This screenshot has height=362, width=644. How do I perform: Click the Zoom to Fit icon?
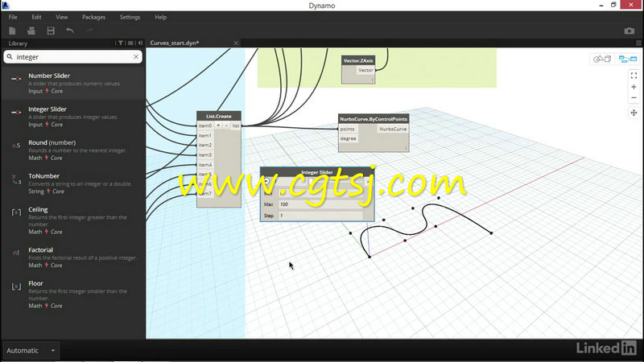click(634, 76)
